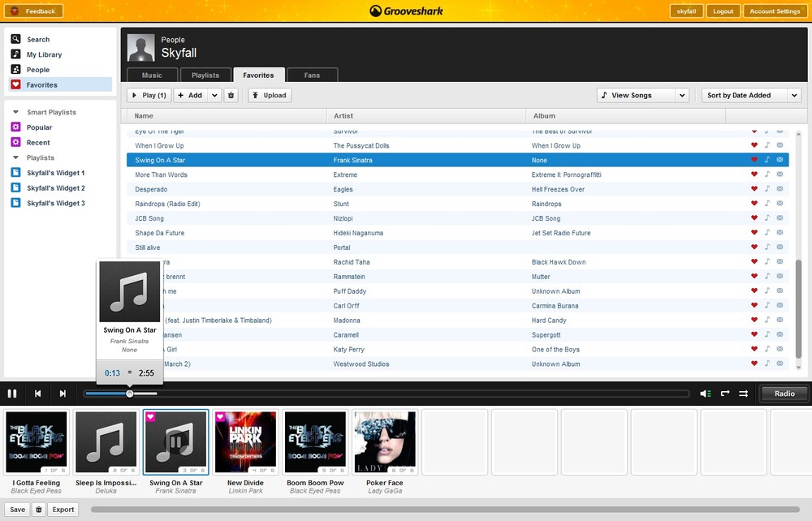Click the volume speaker icon
The width and height of the screenshot is (812, 521).
pos(705,394)
